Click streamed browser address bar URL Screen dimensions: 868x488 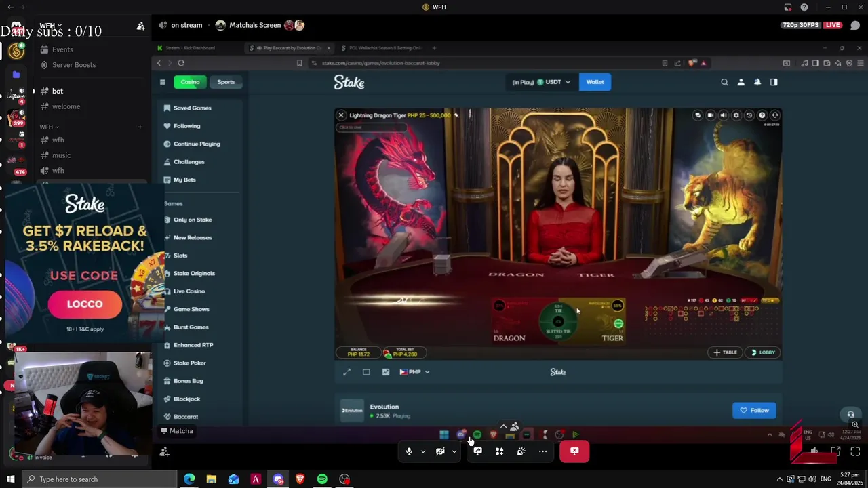tap(380, 63)
